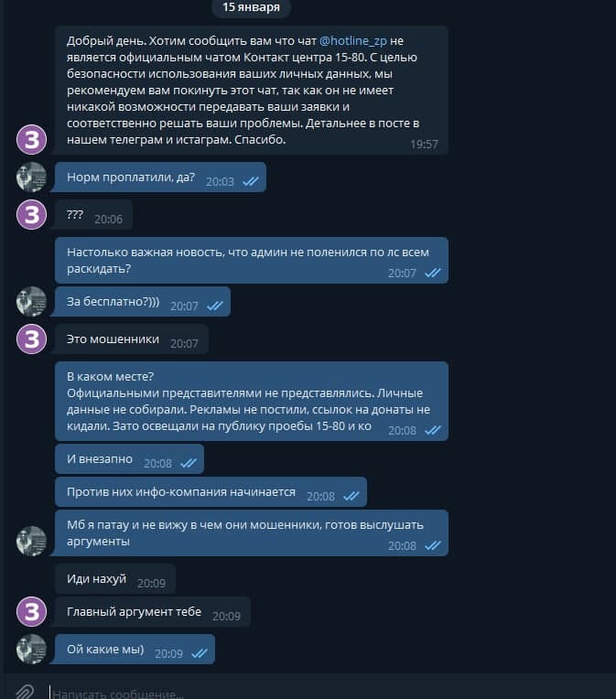Open the @hotline_zp chat link

(352, 41)
